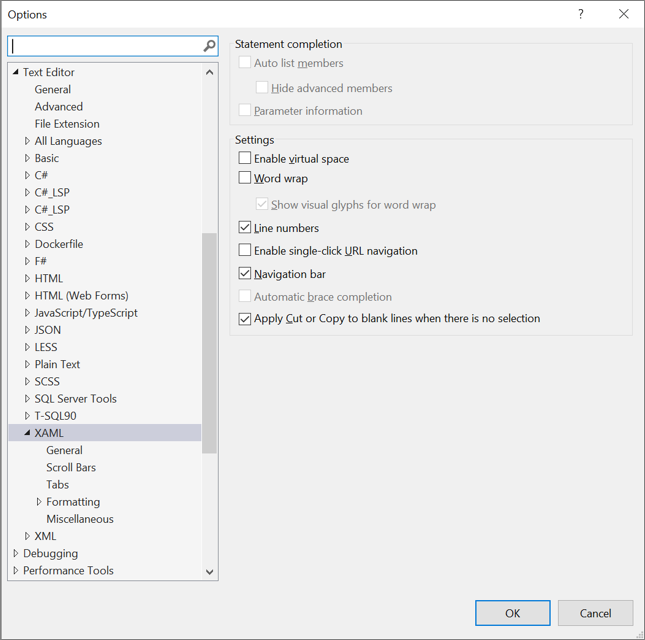Expand the T-SQL90 node arrow
645x640 pixels.
(x=27, y=416)
